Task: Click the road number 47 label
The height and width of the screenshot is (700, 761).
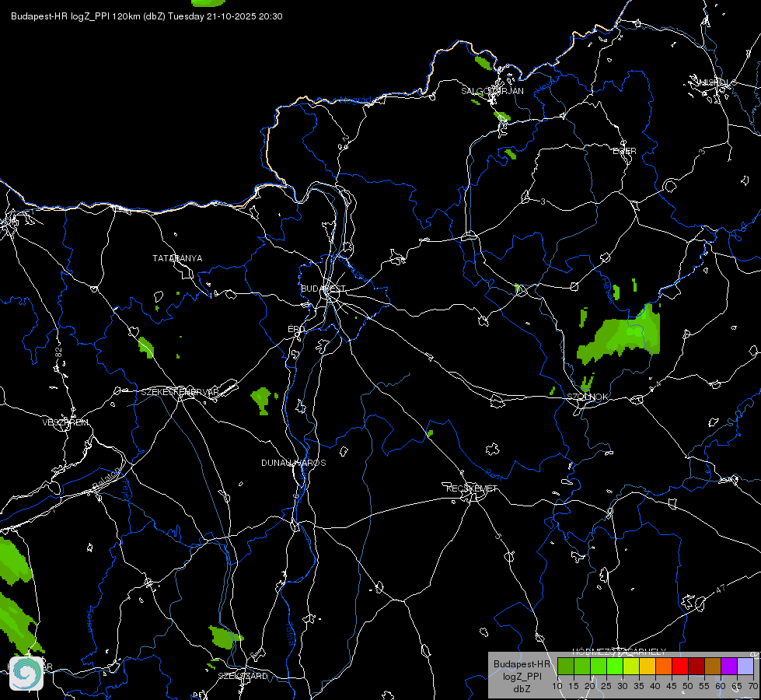Action: [x=721, y=589]
